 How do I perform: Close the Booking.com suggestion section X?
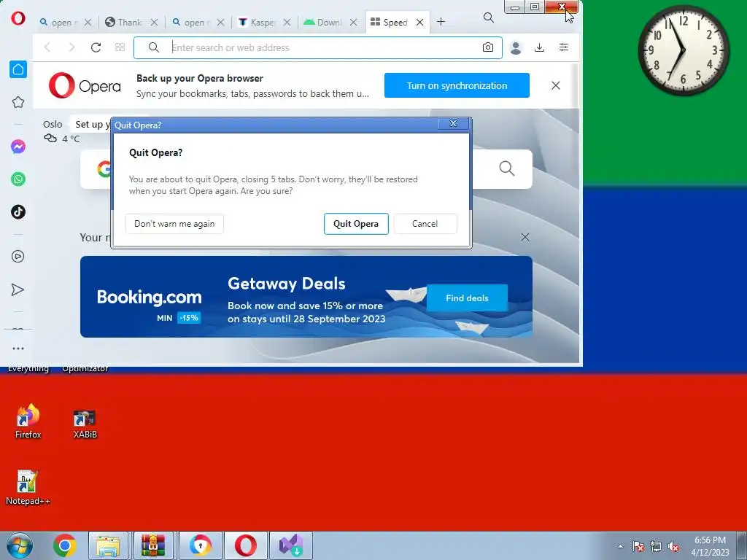tap(525, 237)
